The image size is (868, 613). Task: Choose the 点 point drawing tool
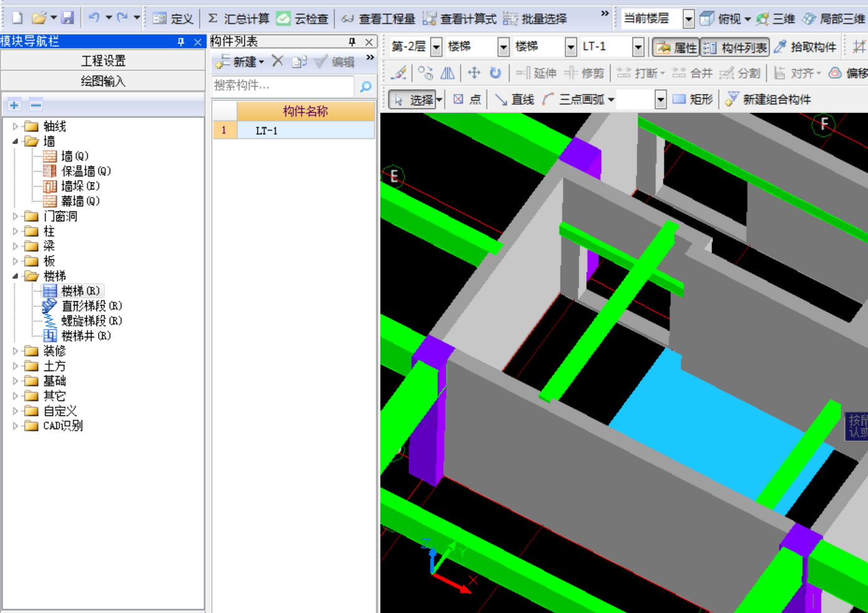[x=467, y=100]
